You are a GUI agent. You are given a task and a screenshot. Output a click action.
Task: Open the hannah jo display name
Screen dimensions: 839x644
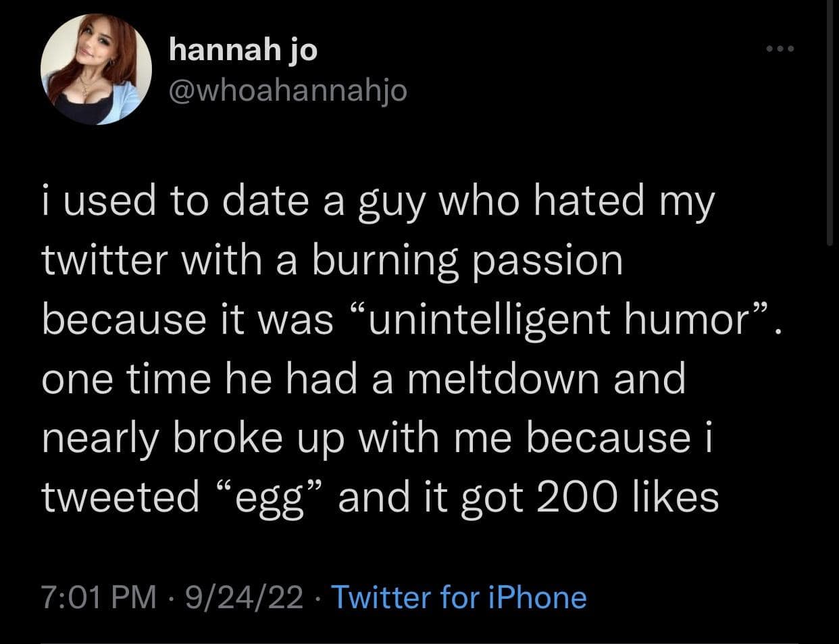point(243,50)
